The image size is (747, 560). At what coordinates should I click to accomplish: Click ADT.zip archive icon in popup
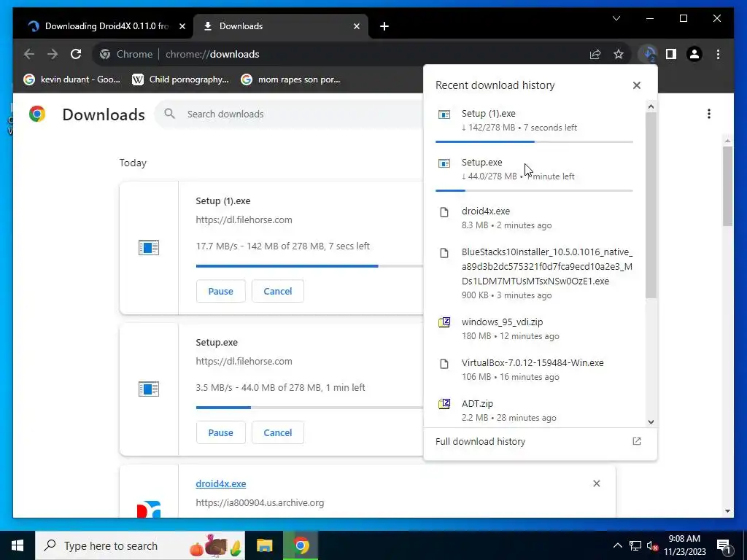[x=444, y=404]
